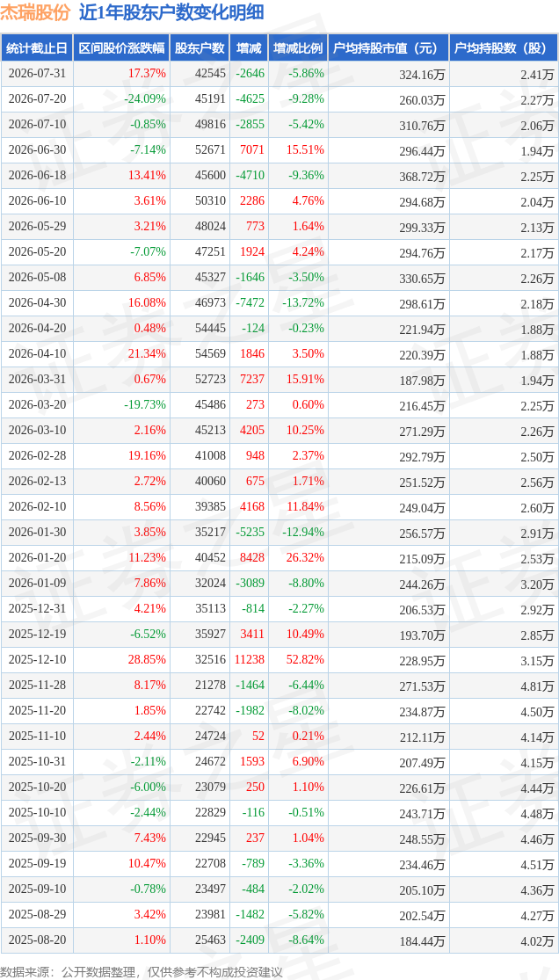Click the 增减 column header
The image size is (559, 980).
coord(249,48)
